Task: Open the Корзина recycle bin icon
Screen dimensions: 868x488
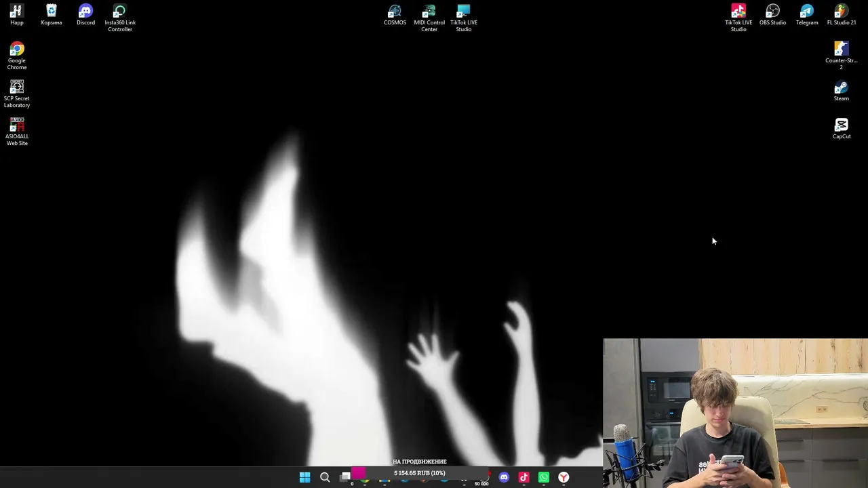Action: (52, 15)
